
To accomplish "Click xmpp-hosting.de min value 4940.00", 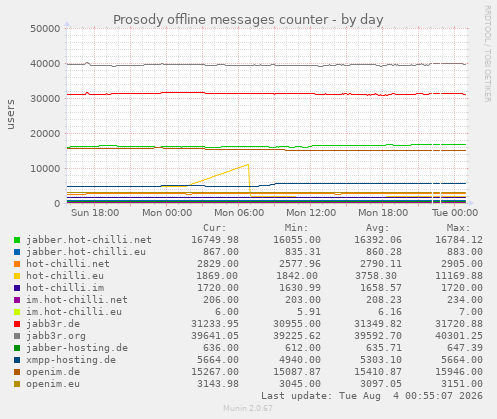I will tap(300, 360).
